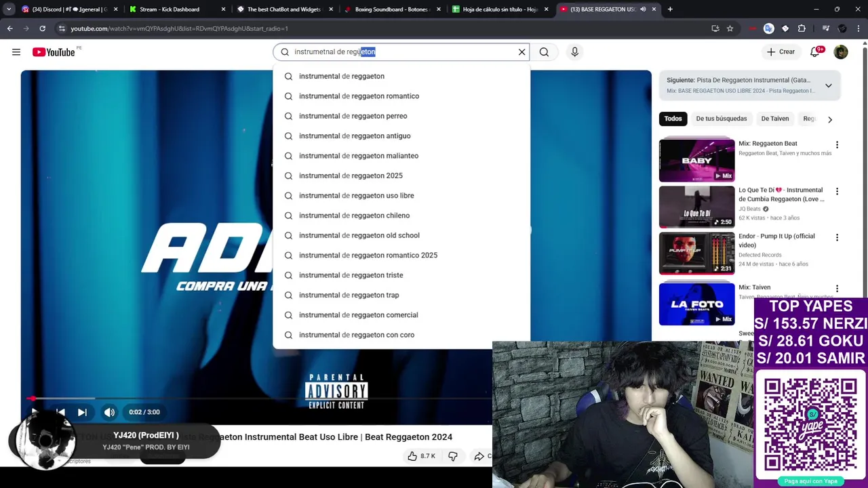Click the browser address bar URL
This screenshot has width=868, height=488.
[180, 28]
